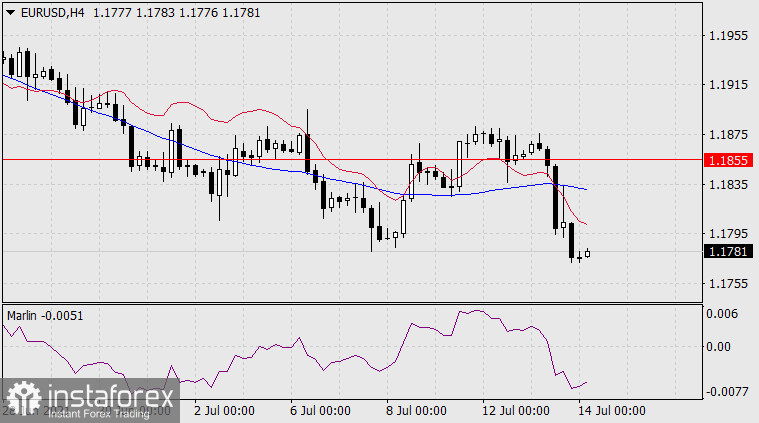The height and width of the screenshot is (423, 759).
Task: Click the instaforex logo icon
Action: tap(22, 397)
